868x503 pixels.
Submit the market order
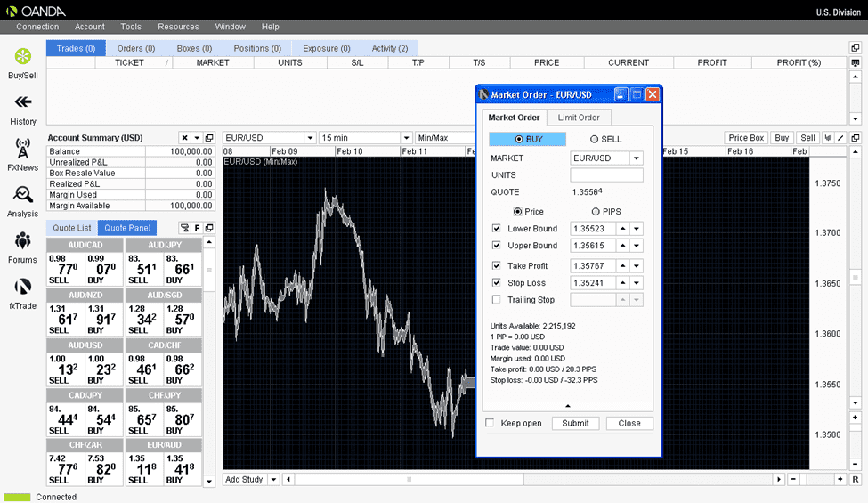(575, 424)
